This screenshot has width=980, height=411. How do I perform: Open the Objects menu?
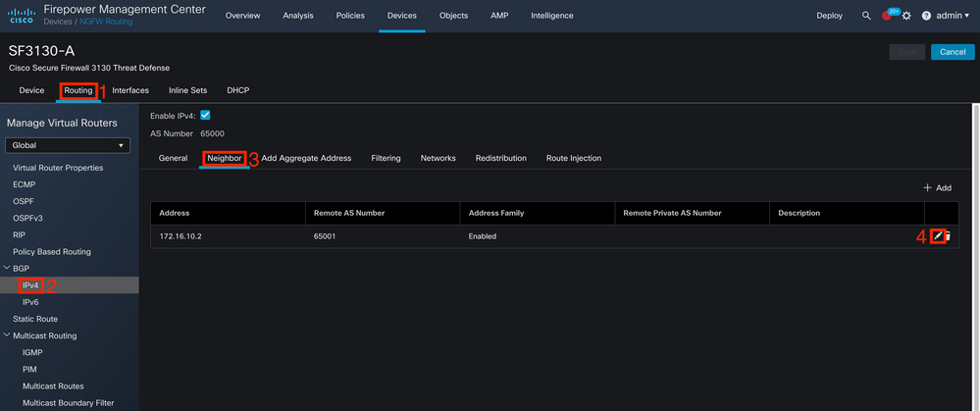pyautogui.click(x=454, y=16)
